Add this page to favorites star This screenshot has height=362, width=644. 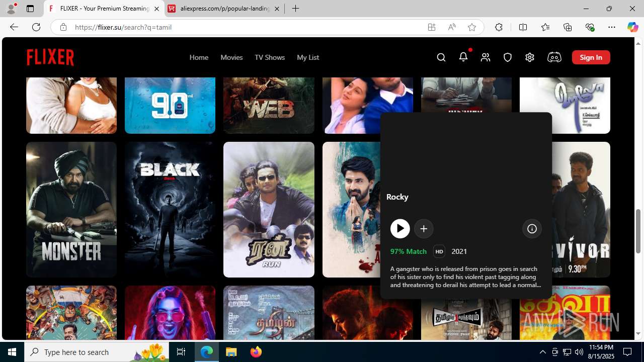(x=472, y=27)
